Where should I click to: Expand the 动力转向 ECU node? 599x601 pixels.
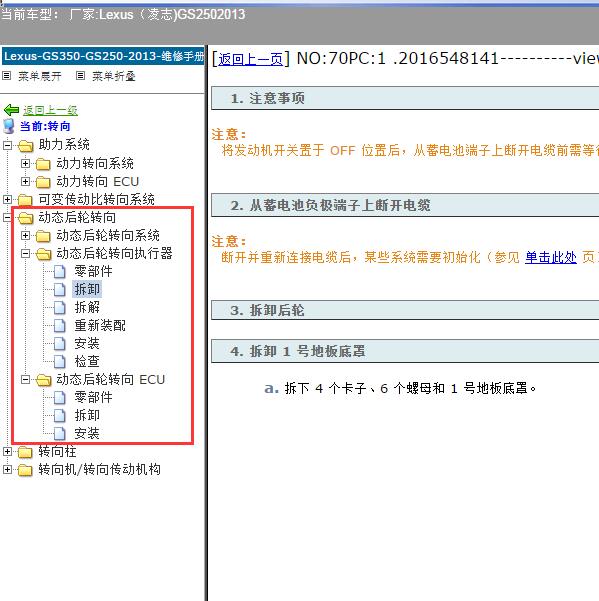[25, 181]
